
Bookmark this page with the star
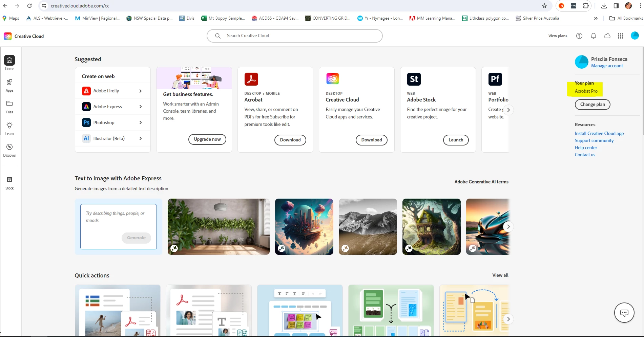click(544, 6)
